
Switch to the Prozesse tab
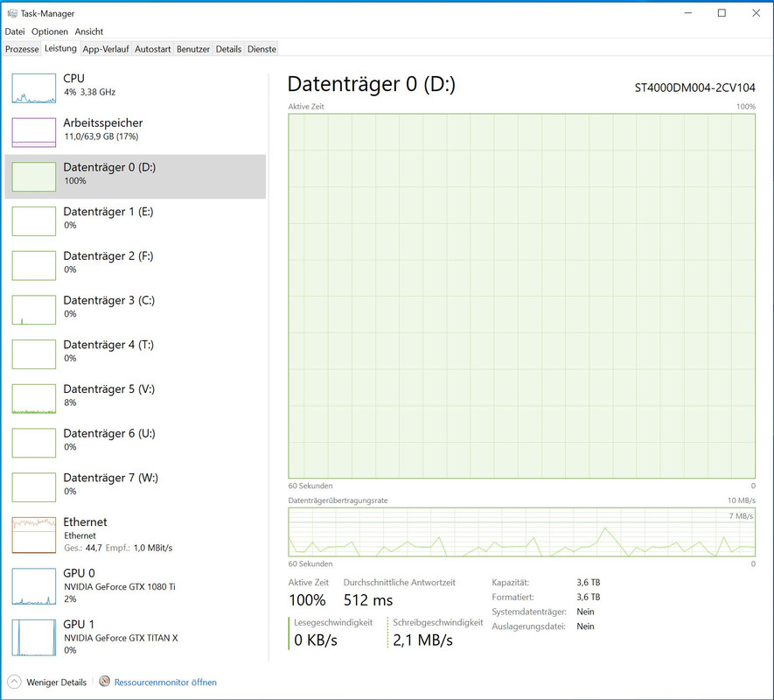coord(22,49)
